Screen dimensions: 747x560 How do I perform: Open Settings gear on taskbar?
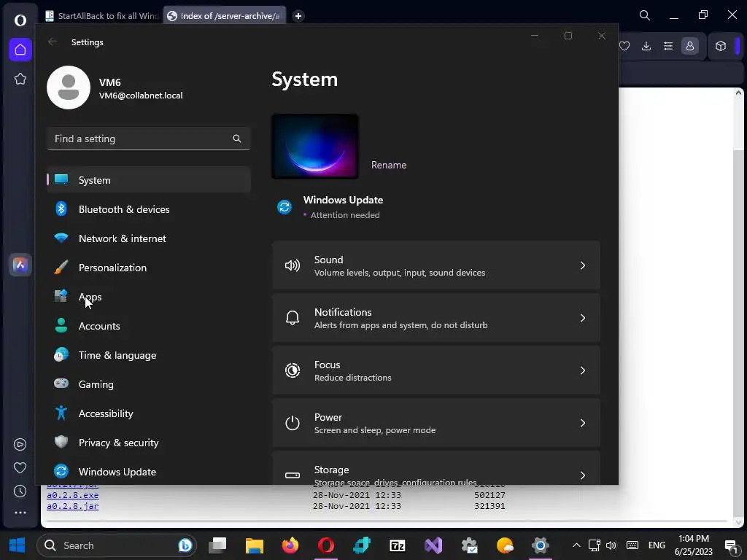(541, 545)
